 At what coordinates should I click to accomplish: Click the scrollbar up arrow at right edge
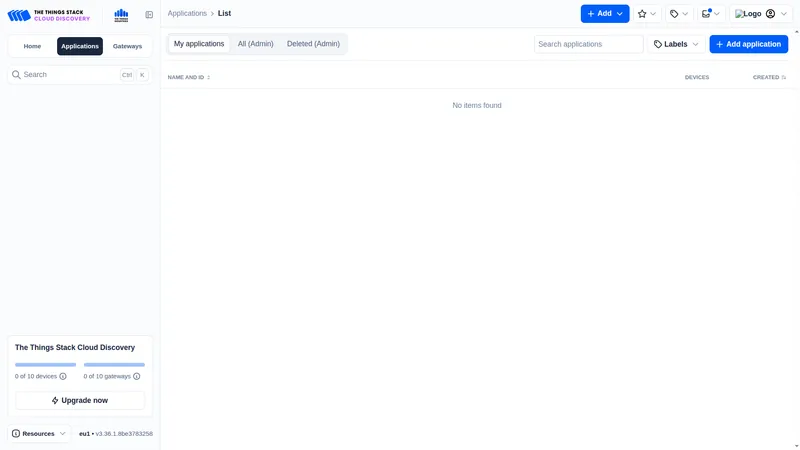click(796, 32)
